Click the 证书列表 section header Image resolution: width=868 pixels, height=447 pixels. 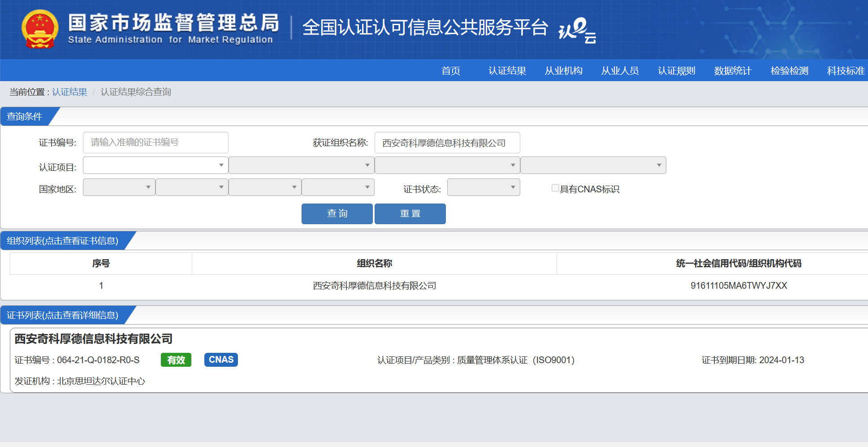pos(63,315)
